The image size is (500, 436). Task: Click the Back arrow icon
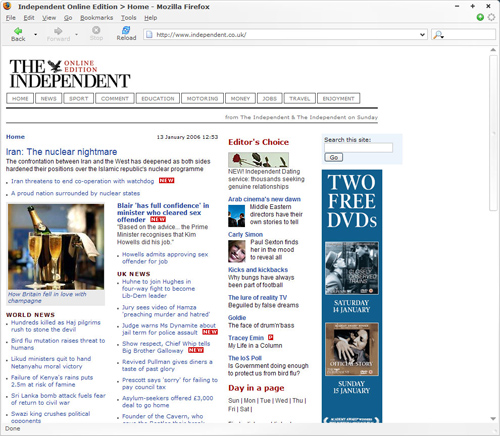[18, 31]
